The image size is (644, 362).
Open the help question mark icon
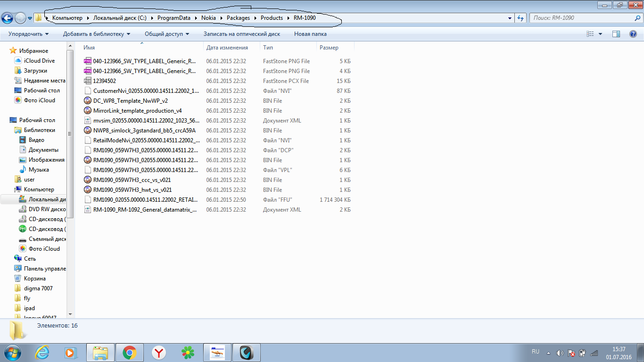634,34
